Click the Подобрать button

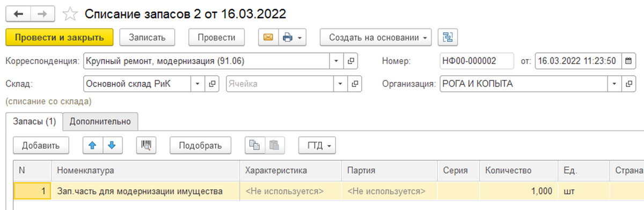(200, 145)
